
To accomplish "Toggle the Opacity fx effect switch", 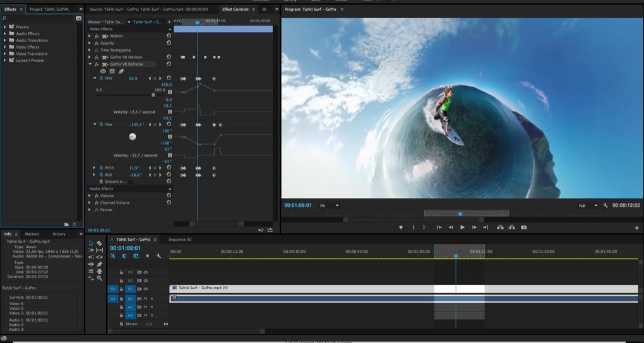I will 97,43.
